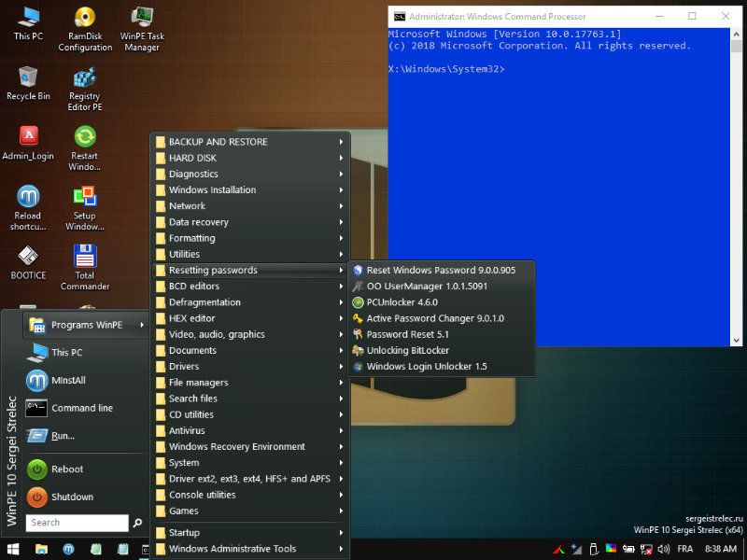Launch Setup Windows desktop icon
The width and height of the screenshot is (747, 560).
(85, 208)
